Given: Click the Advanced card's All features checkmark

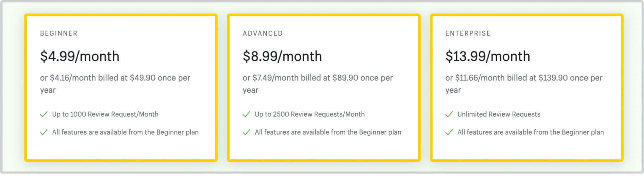Looking at the screenshot, I should tap(247, 132).
